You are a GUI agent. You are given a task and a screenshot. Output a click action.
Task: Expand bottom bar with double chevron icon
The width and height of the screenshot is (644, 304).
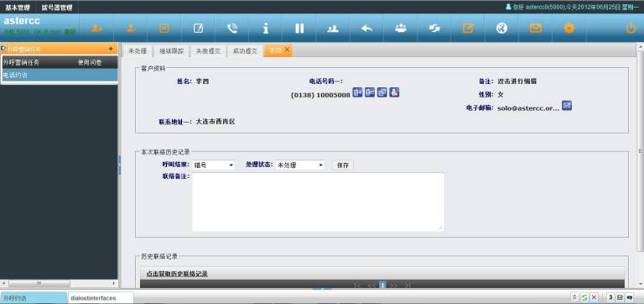pos(574,297)
